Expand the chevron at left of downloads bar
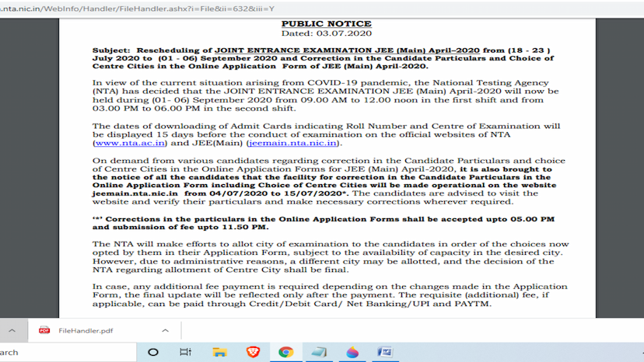The width and height of the screenshot is (644, 362). pos(10,329)
